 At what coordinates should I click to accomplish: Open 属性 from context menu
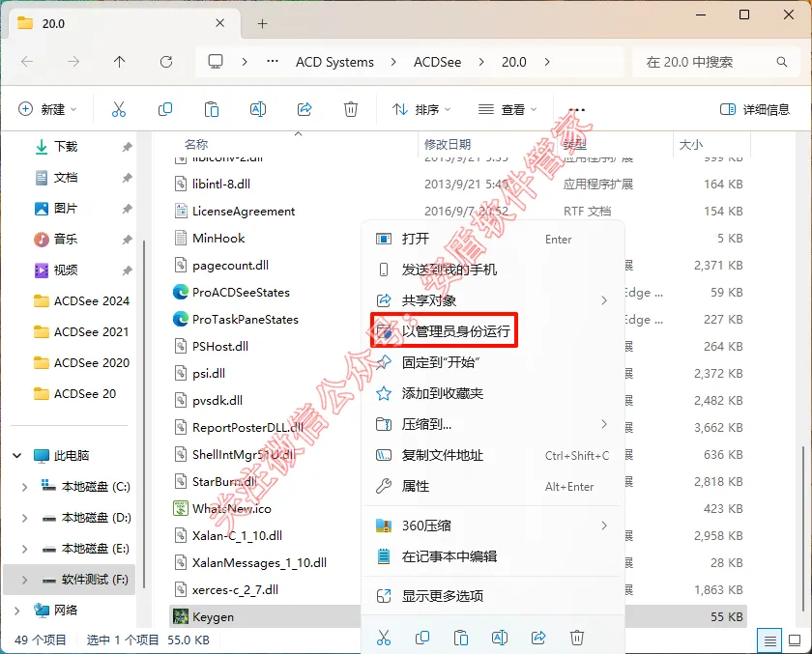tap(493, 486)
